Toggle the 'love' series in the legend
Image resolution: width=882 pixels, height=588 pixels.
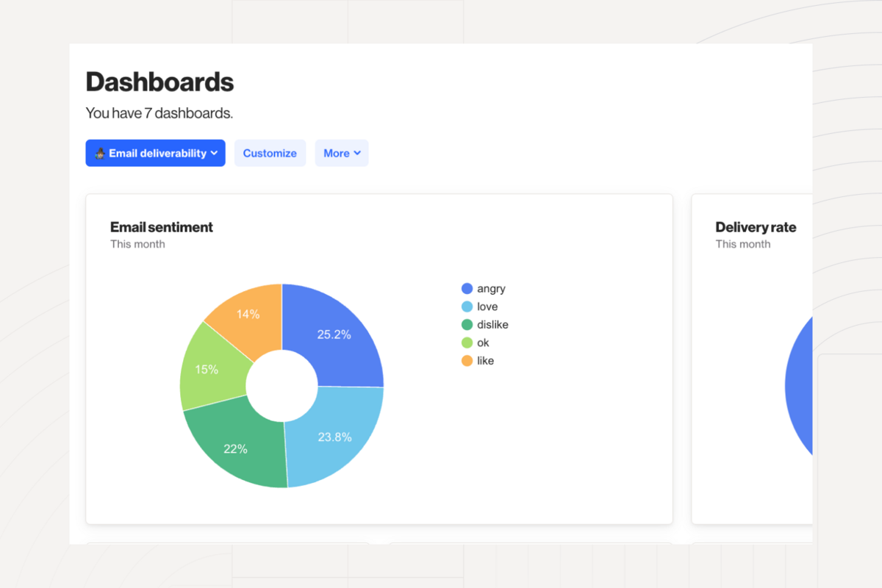click(487, 306)
